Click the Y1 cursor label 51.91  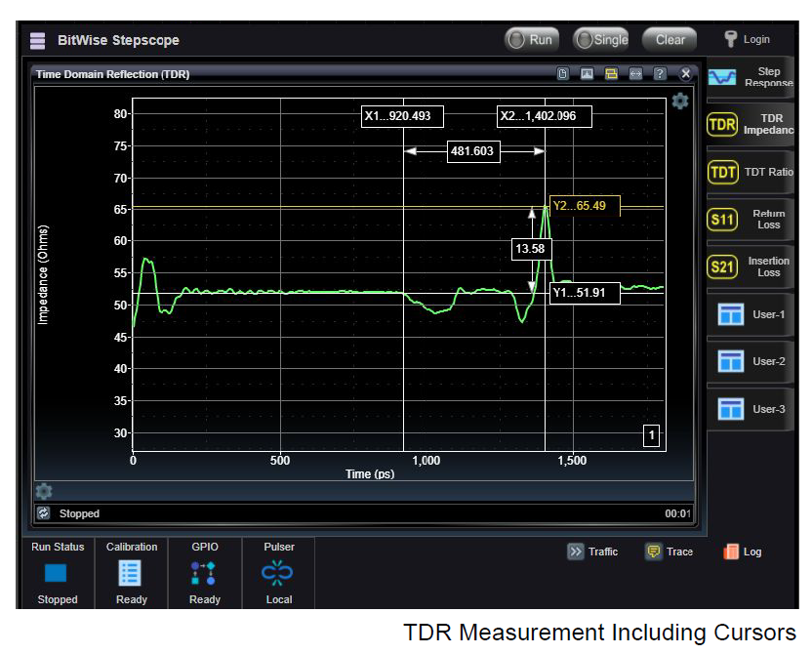(585, 293)
